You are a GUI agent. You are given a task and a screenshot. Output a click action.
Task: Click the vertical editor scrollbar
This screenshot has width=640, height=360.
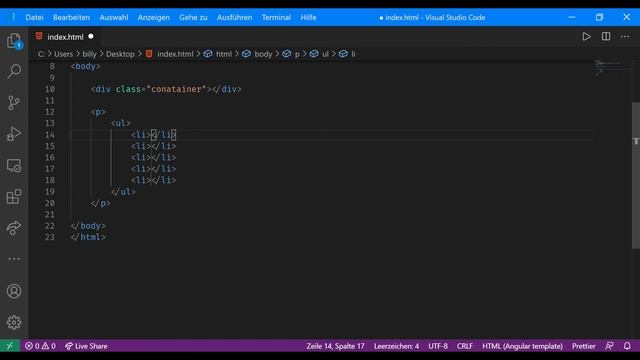click(x=636, y=176)
